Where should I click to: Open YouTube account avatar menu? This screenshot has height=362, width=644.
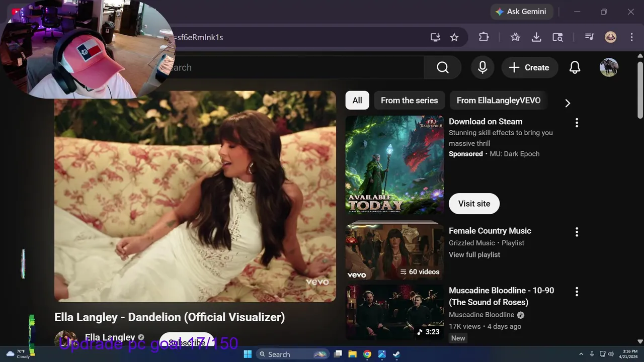609,67
